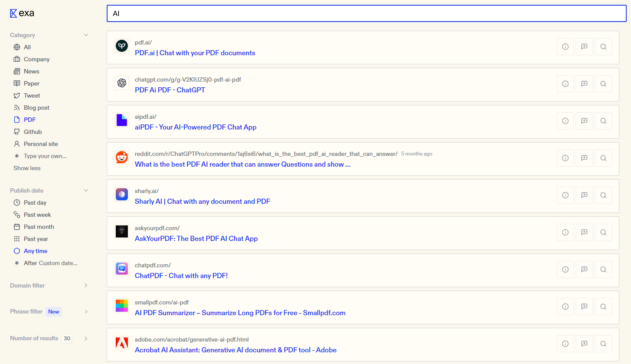Choose After Custom date option
The image size is (631, 364).
tap(46, 263)
